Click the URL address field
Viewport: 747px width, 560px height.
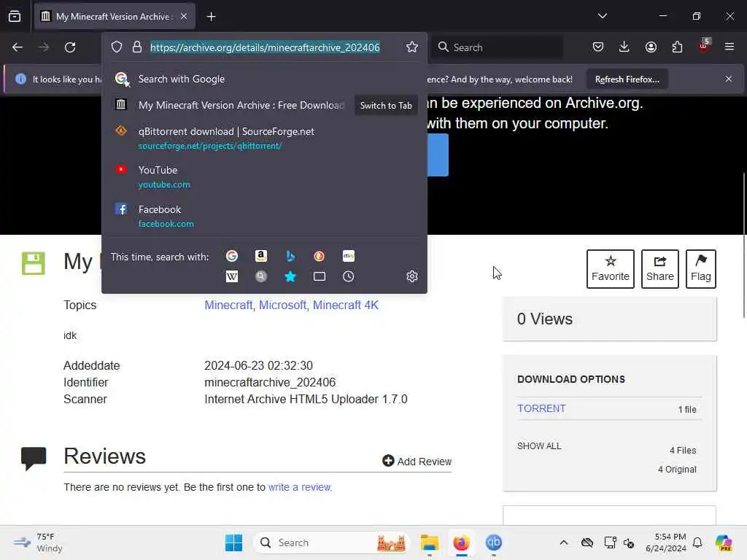pos(265,47)
